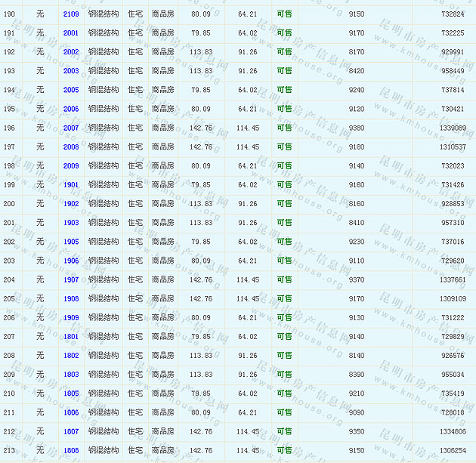Viewport: 476px width, 463px height.
Task: Open room 1808 link
Action: 70,450
